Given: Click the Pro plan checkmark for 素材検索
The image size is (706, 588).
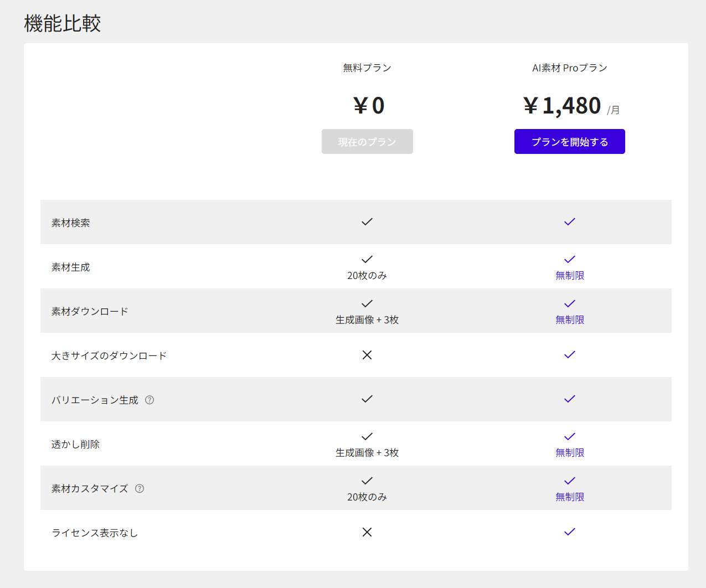Looking at the screenshot, I should (x=569, y=222).
